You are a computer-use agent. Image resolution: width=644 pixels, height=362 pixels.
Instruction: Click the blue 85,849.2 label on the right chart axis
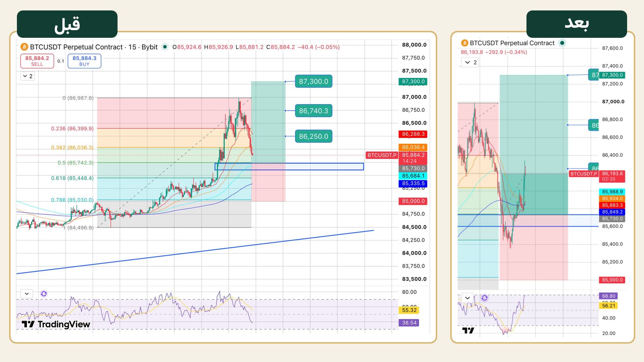612,212
